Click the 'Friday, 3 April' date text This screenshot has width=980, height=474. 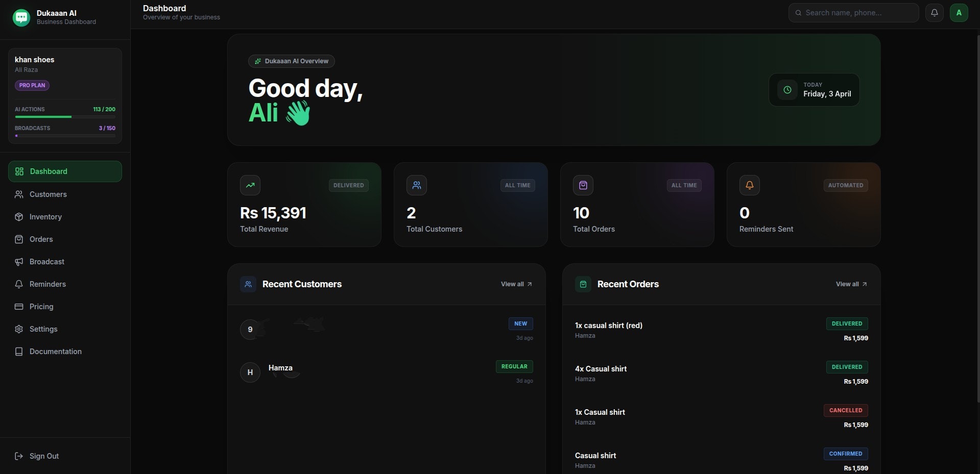[827, 94]
